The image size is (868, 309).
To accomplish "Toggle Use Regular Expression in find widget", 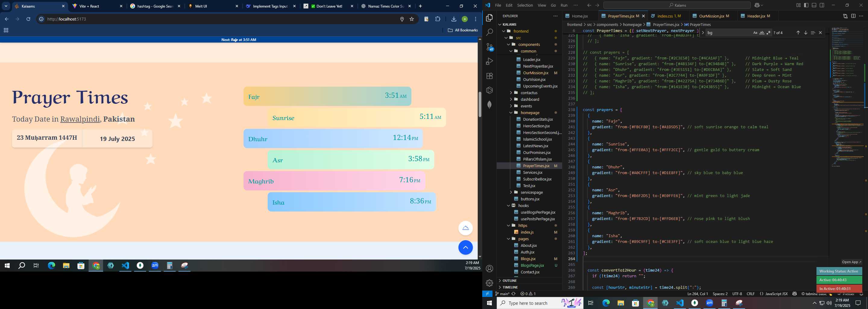I will (x=769, y=33).
